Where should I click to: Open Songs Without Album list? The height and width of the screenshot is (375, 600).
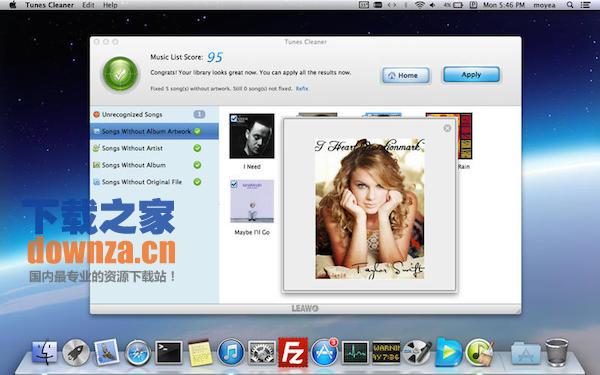tap(154, 165)
